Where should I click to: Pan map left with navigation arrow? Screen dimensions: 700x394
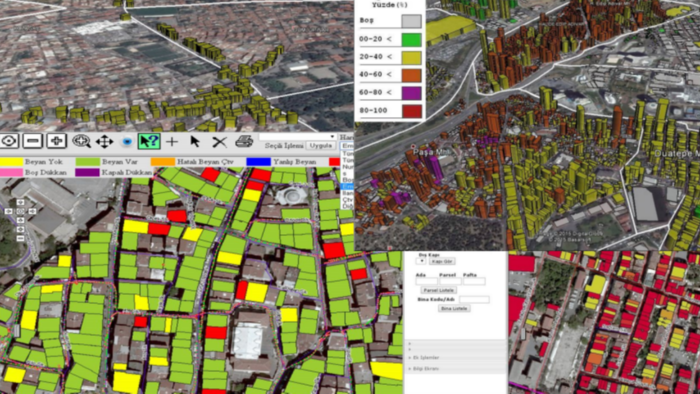(x=8, y=211)
